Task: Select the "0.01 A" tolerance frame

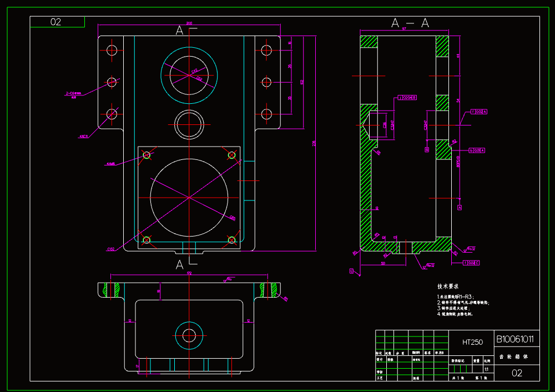Action: 477,150
